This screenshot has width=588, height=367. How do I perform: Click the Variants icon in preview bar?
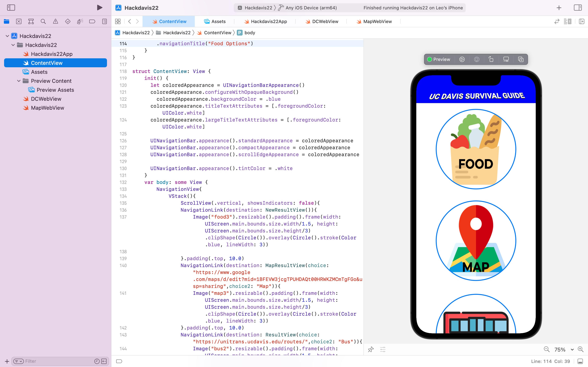tap(521, 60)
